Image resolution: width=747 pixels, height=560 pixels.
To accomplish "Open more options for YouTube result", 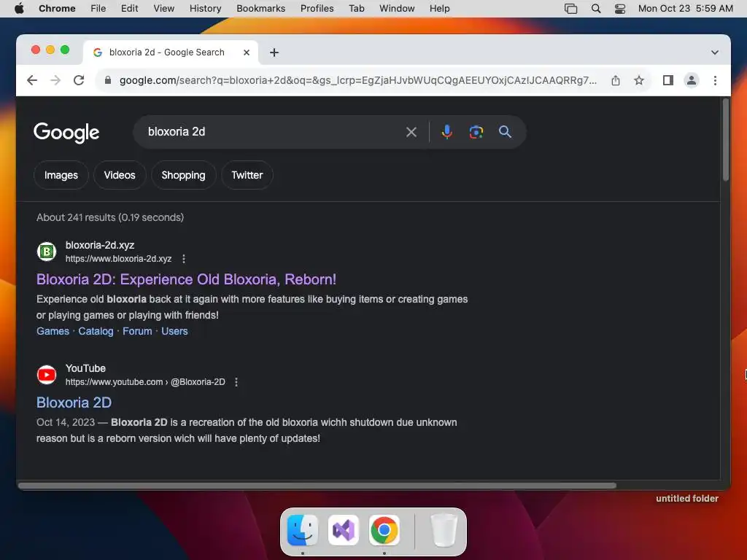I will 236,382.
